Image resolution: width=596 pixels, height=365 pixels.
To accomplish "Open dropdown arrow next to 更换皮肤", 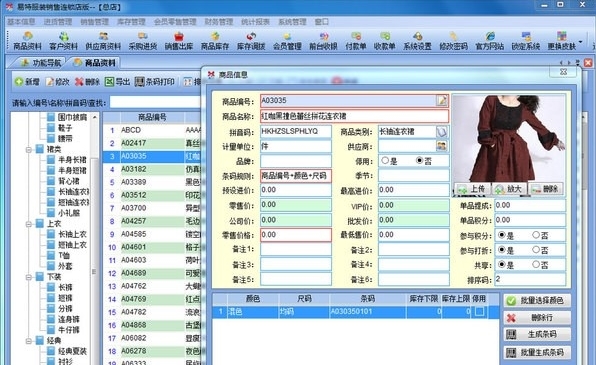I will click(x=580, y=41).
